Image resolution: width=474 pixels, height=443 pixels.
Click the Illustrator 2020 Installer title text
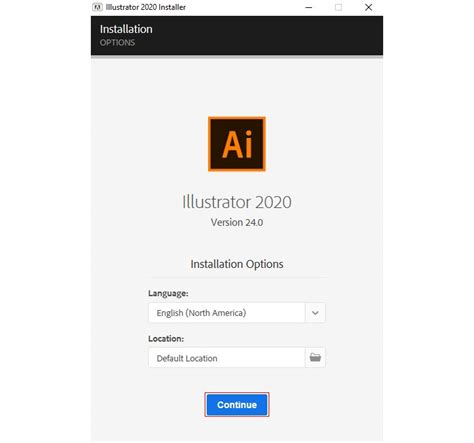(x=146, y=7)
